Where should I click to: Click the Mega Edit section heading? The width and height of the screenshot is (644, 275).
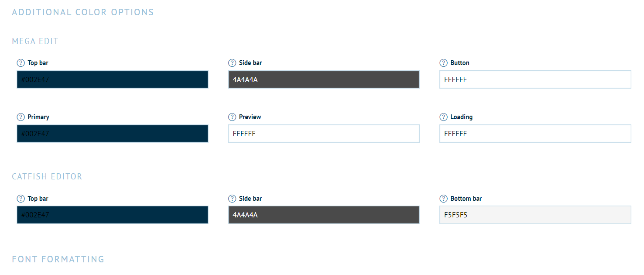pyautogui.click(x=35, y=41)
